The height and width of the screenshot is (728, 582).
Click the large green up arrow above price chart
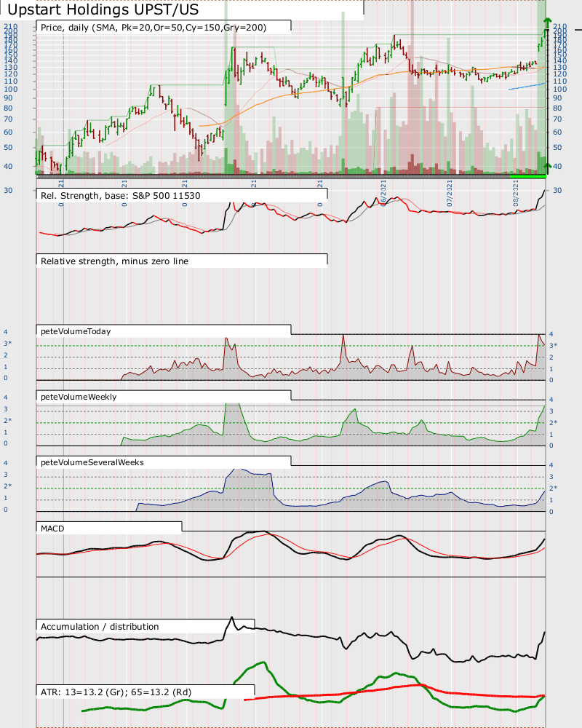[x=548, y=24]
